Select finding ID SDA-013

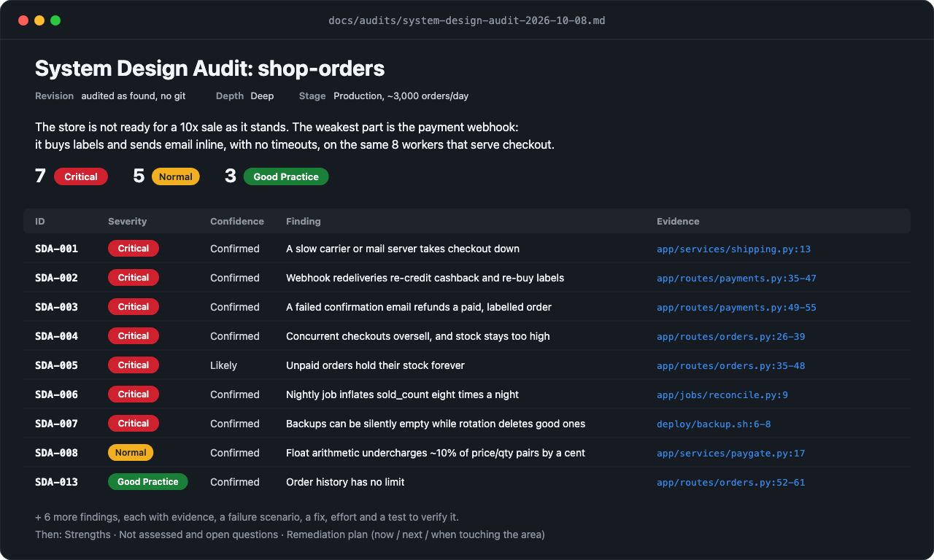[x=56, y=482]
